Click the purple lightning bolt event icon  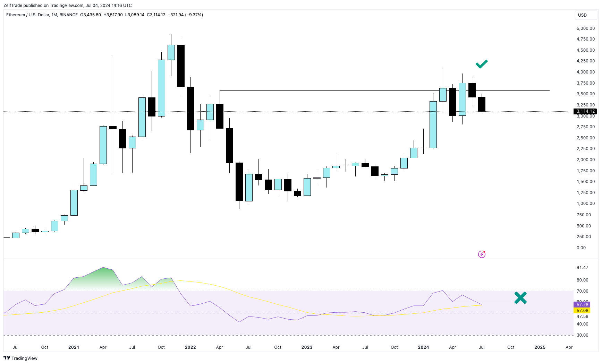click(482, 254)
